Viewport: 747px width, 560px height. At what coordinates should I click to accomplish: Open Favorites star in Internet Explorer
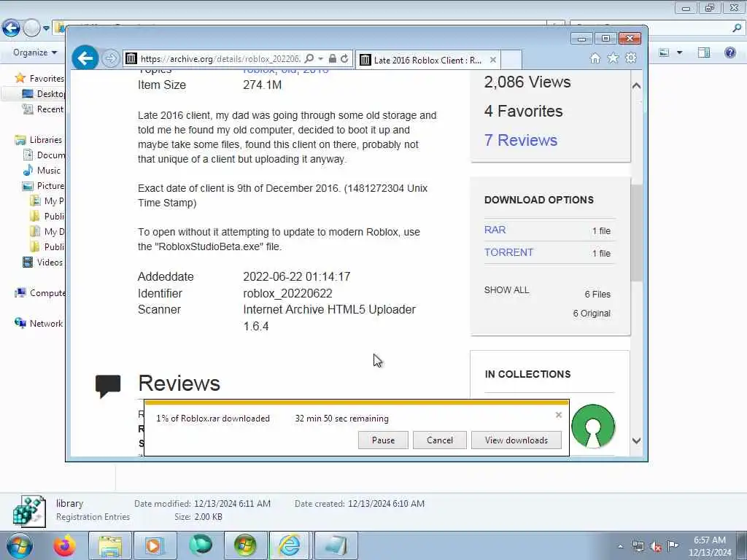[x=613, y=58]
